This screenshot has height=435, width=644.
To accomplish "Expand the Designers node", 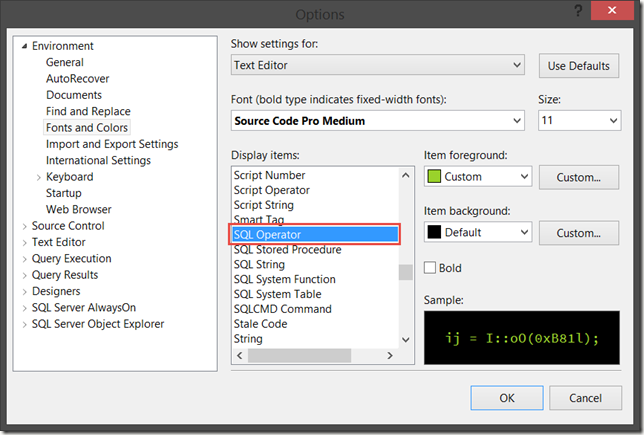I will click(25, 292).
